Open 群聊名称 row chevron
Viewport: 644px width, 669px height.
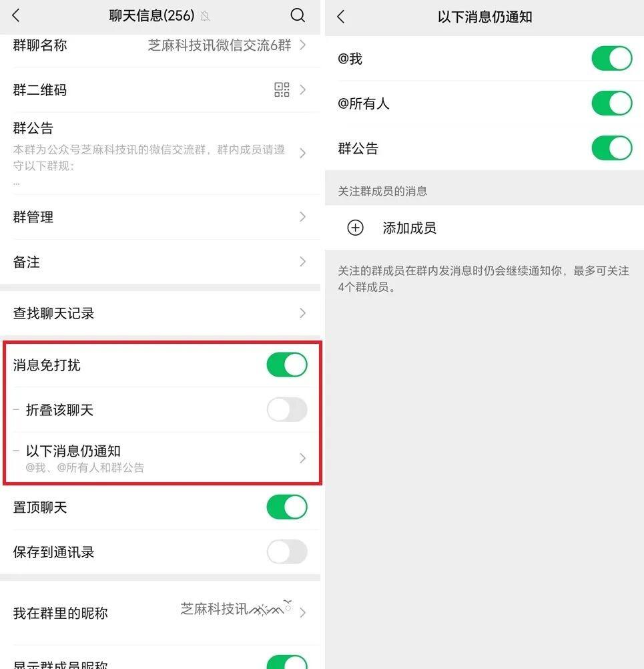coord(302,45)
